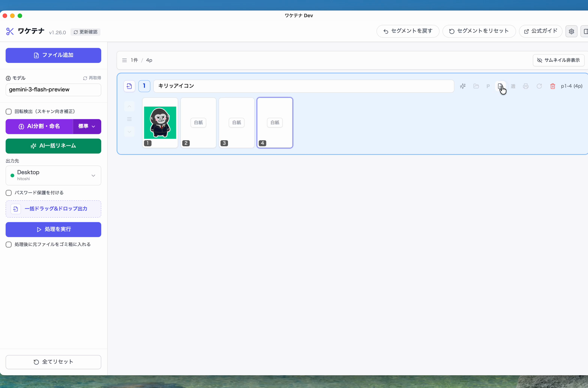This screenshot has width=588, height=388.
Task: Click the P icon in segment toolbar
Action: coord(488,86)
